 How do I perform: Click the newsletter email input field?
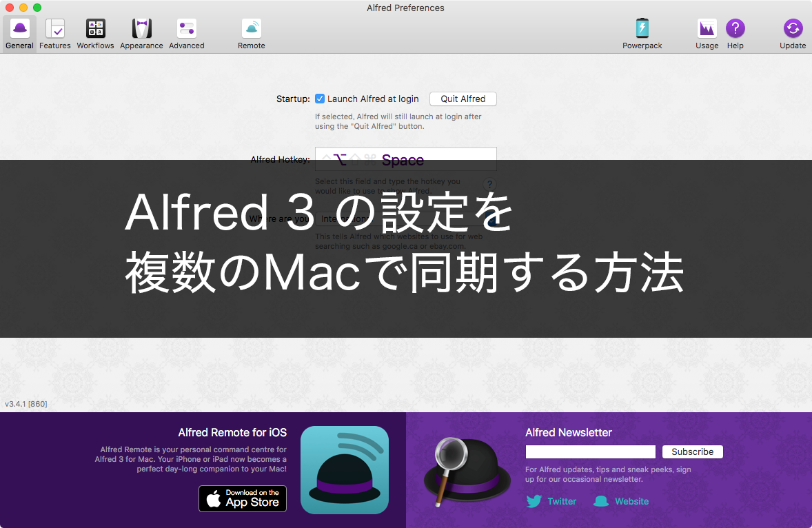(590, 452)
